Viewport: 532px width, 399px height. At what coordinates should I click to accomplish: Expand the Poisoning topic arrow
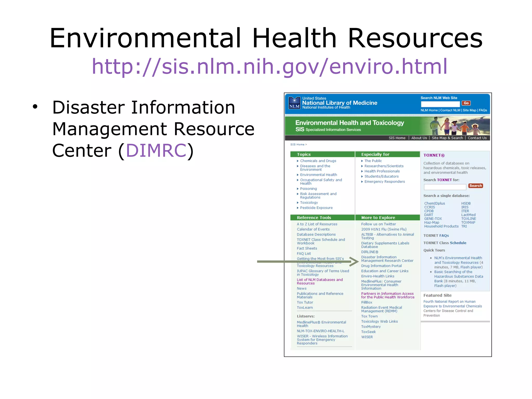coord(298,189)
